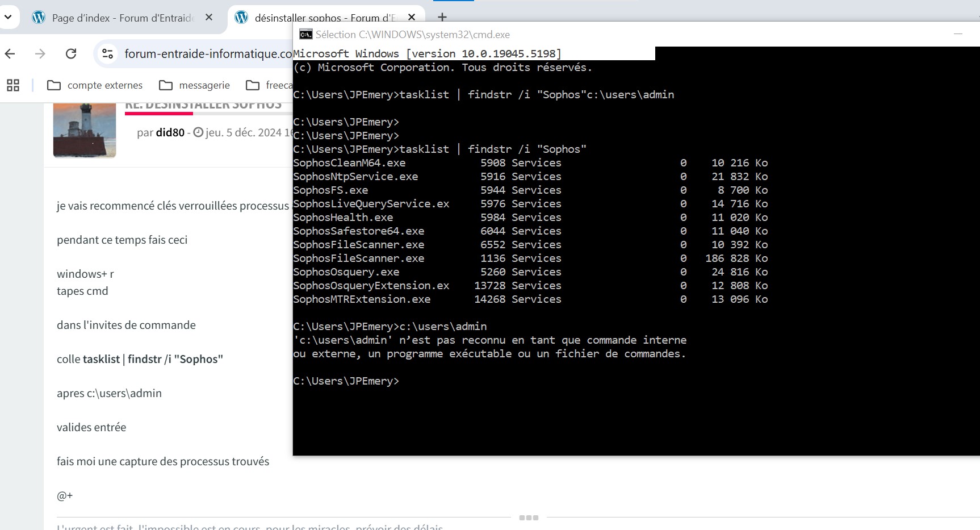Click WordPress favicon on the first tab
Image resolution: width=980 pixels, height=530 pixels.
(39, 18)
